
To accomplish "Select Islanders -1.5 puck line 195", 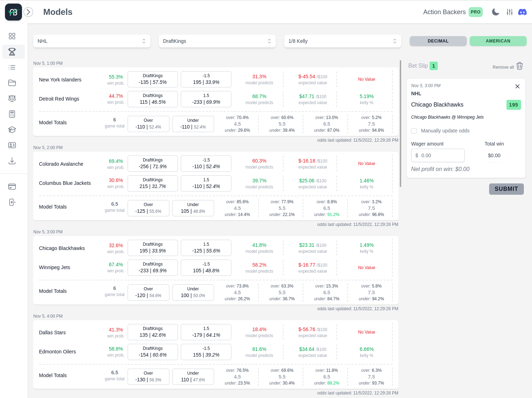I will (x=206, y=79).
